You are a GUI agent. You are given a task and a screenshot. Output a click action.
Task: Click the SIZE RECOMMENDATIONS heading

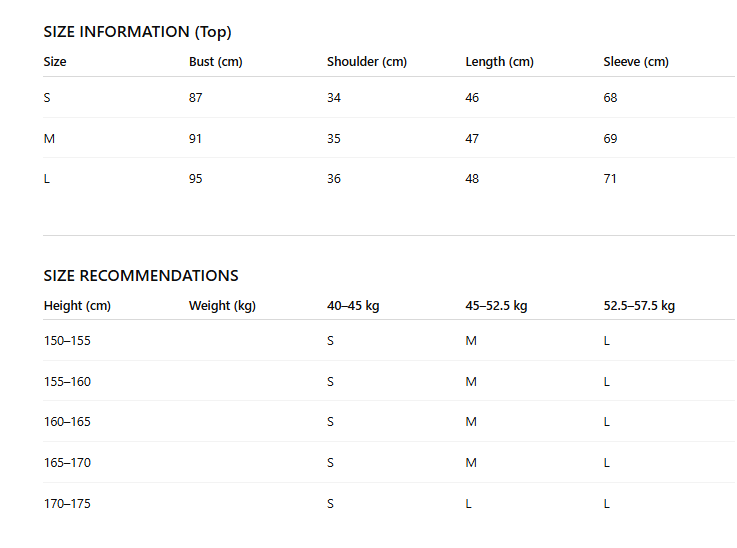click(141, 275)
